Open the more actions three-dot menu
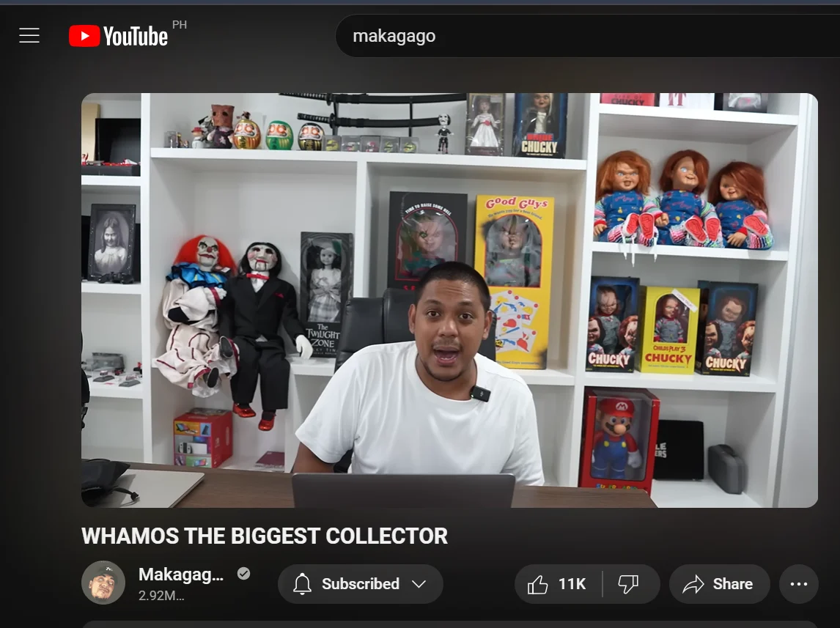 [799, 583]
